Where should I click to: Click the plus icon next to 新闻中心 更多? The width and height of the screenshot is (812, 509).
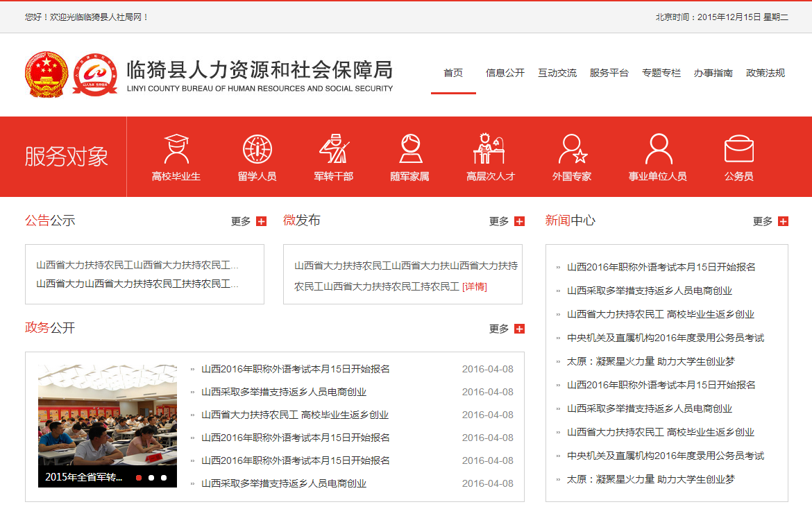click(x=783, y=221)
